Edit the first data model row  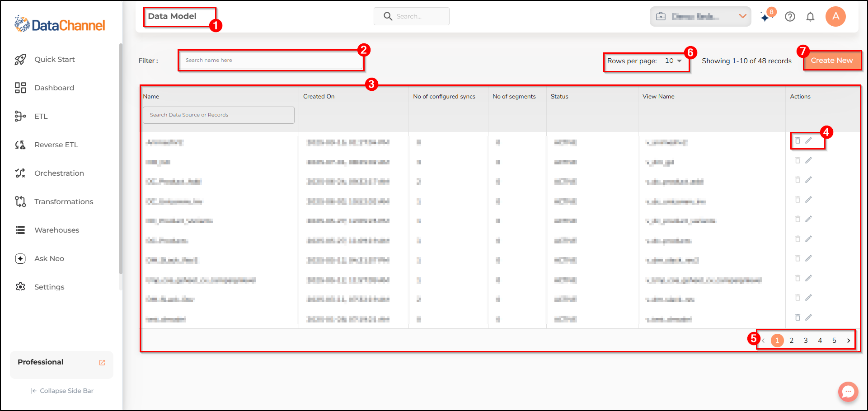point(809,140)
